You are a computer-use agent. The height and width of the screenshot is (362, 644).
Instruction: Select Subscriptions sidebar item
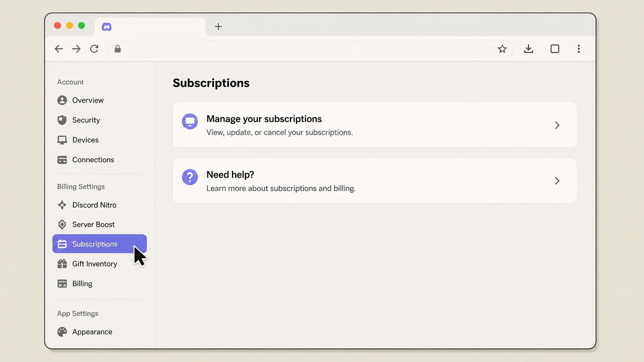tap(99, 244)
